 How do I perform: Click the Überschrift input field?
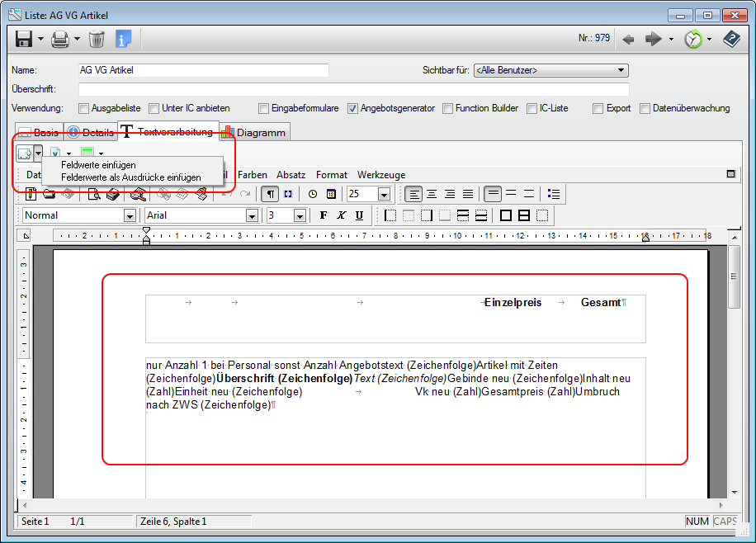pos(330,89)
